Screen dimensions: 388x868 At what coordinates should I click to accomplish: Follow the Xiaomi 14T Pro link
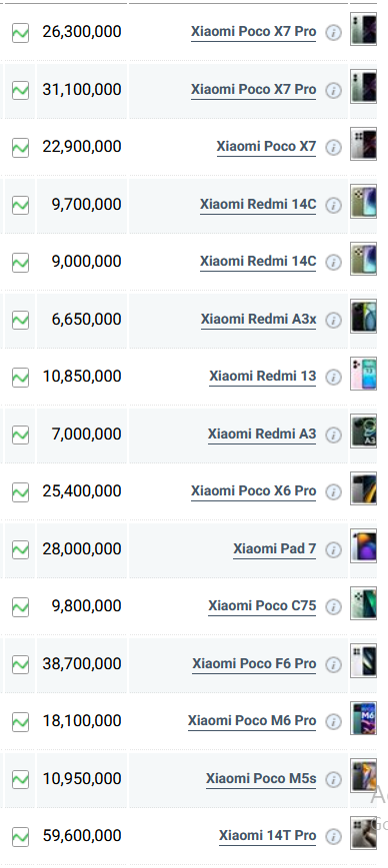tap(267, 836)
